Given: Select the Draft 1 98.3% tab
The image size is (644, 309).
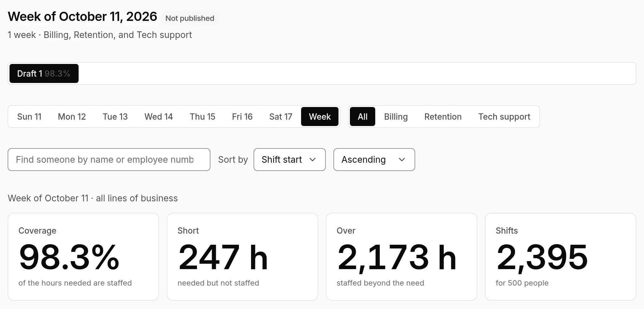Looking at the screenshot, I should click(44, 73).
